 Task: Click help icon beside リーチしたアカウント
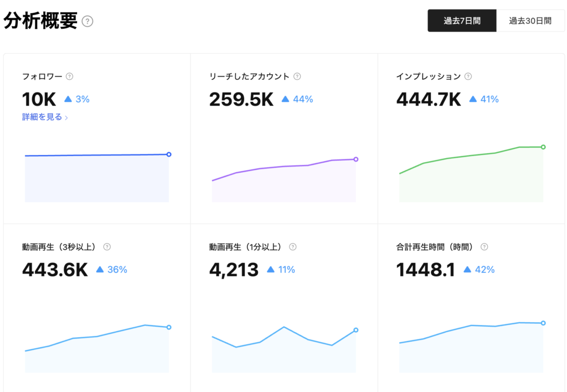297,77
